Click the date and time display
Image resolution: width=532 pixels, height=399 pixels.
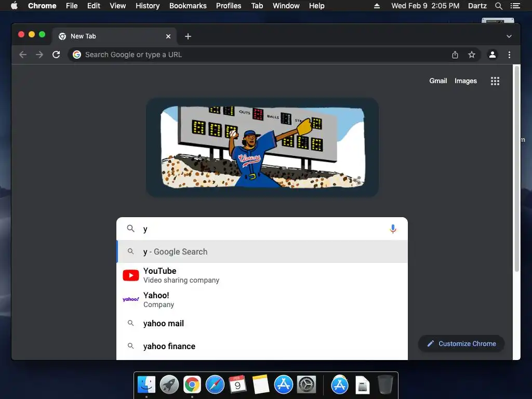pos(425,6)
